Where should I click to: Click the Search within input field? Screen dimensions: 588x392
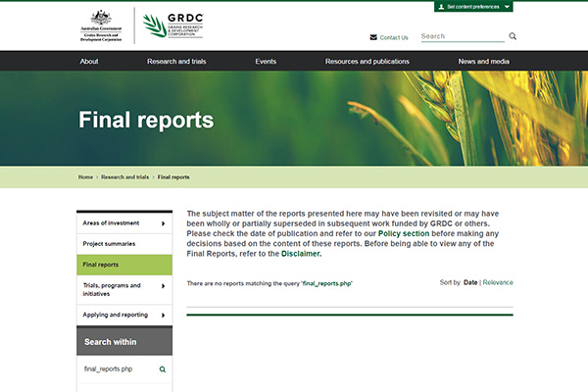(x=120, y=369)
